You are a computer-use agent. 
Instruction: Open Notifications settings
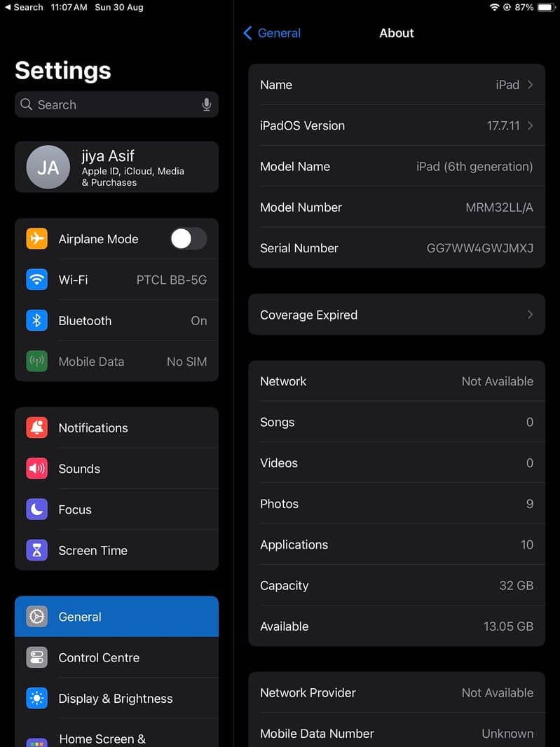pyautogui.click(x=117, y=428)
